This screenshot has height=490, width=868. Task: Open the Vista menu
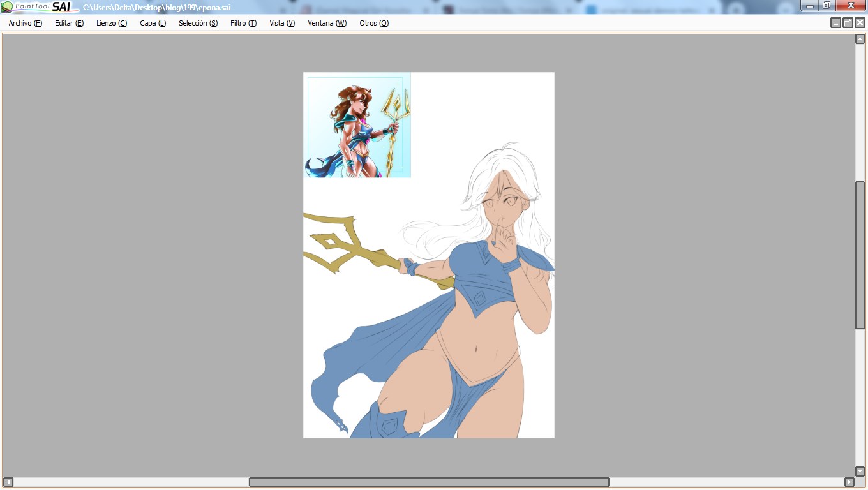[x=282, y=23]
